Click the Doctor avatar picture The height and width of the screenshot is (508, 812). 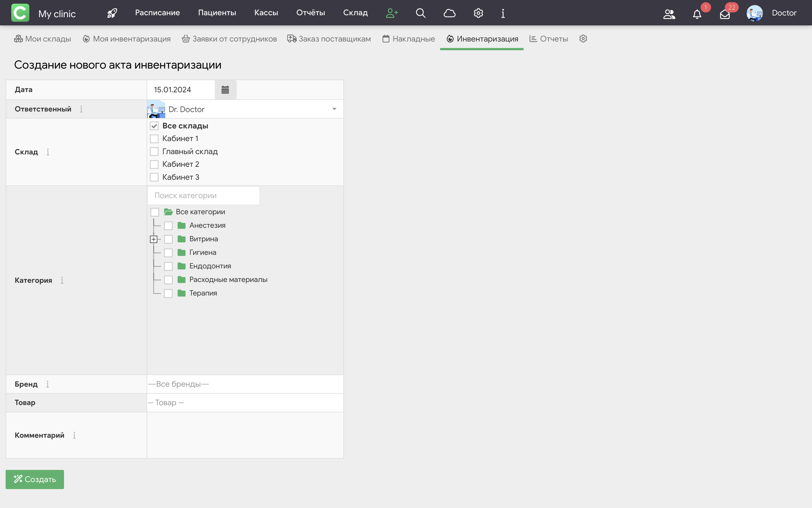pyautogui.click(x=754, y=13)
